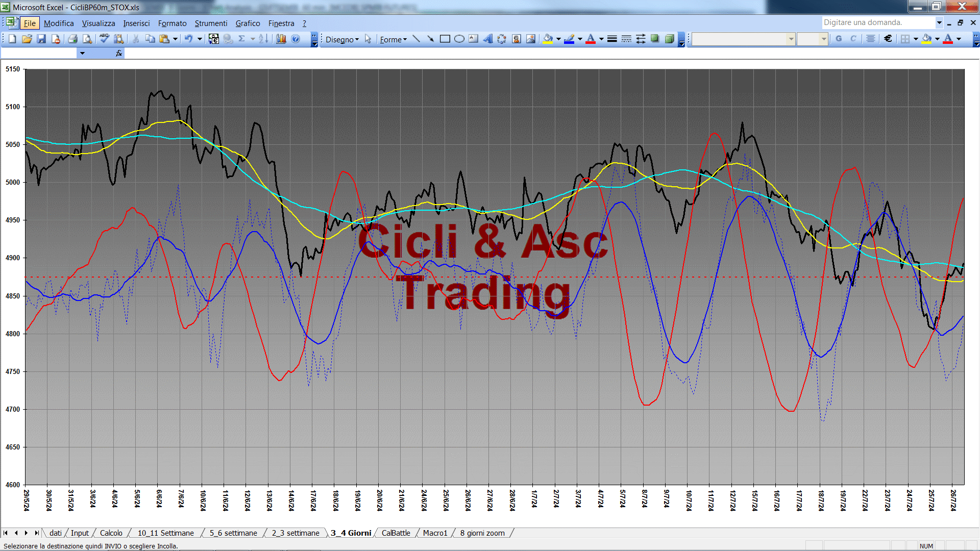Insert a Text Box

474,39
